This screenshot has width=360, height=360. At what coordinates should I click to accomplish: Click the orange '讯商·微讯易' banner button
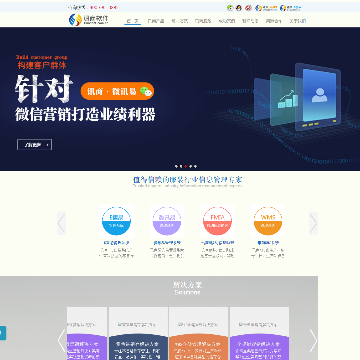point(117,91)
